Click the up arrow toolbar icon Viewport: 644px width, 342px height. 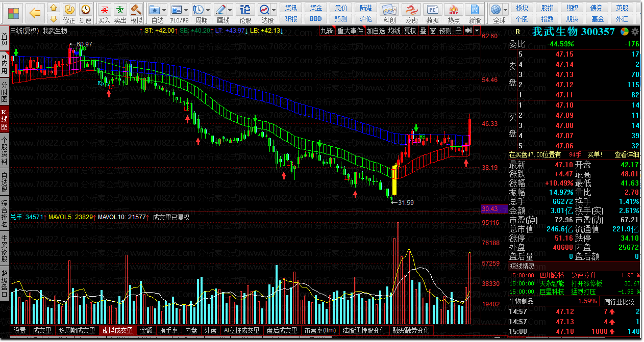coord(53,8)
